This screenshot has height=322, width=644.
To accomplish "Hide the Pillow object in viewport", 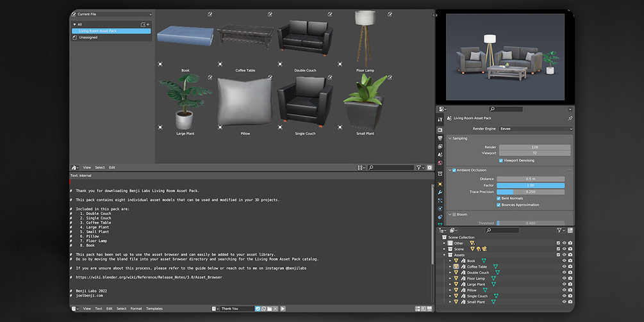I will (x=565, y=290).
